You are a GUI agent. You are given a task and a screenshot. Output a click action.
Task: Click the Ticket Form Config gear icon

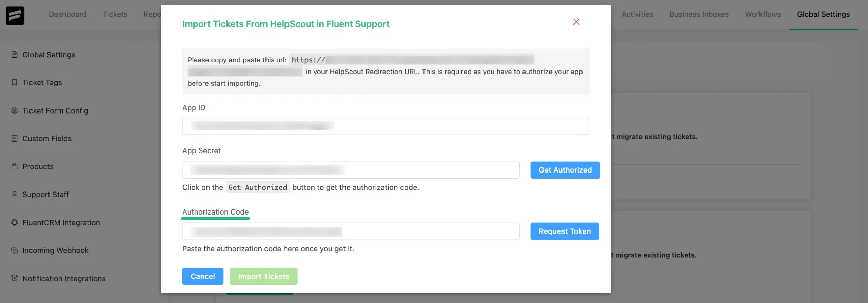tap(14, 110)
